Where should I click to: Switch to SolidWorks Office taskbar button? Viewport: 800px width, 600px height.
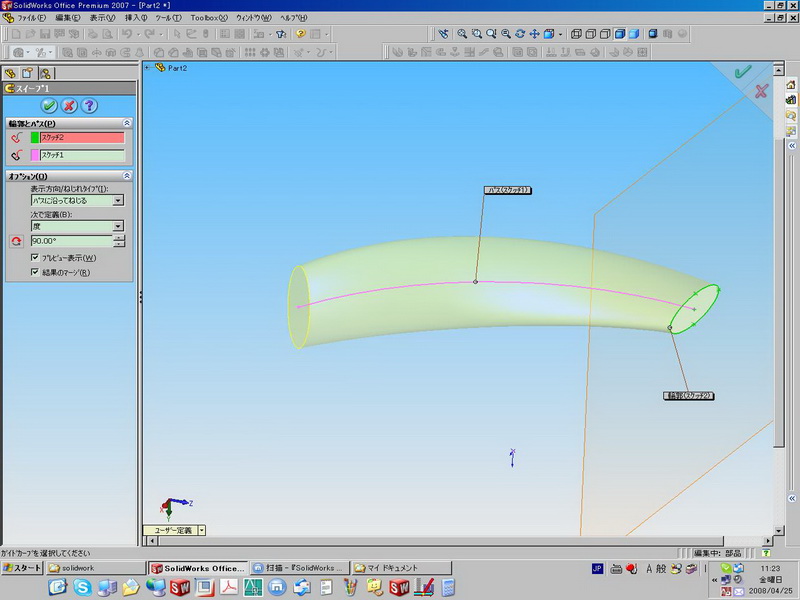point(198,568)
